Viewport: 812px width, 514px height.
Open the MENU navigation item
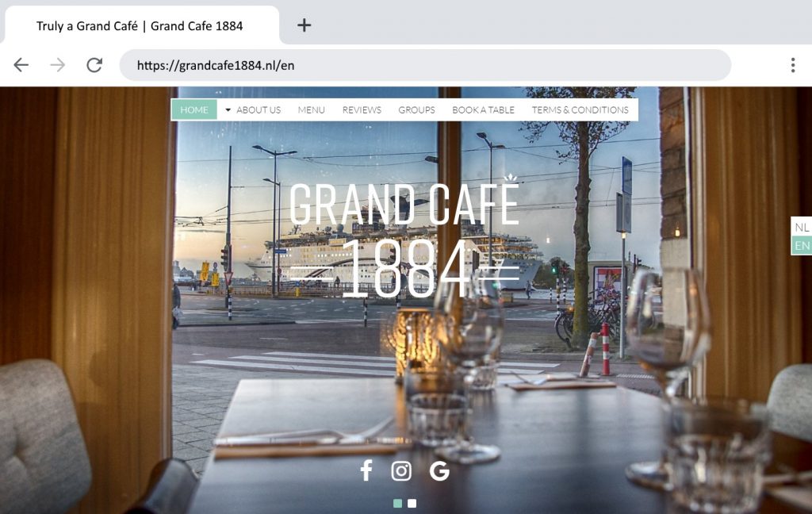pyautogui.click(x=311, y=109)
